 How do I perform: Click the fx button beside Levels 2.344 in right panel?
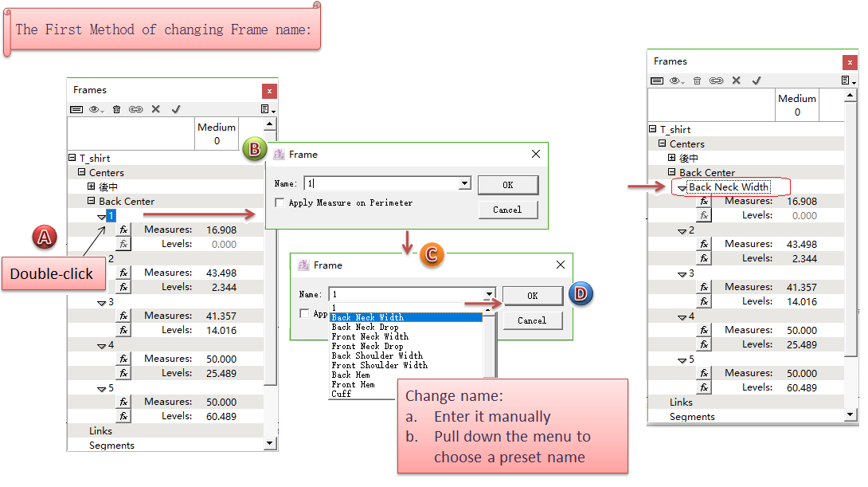coord(704,259)
